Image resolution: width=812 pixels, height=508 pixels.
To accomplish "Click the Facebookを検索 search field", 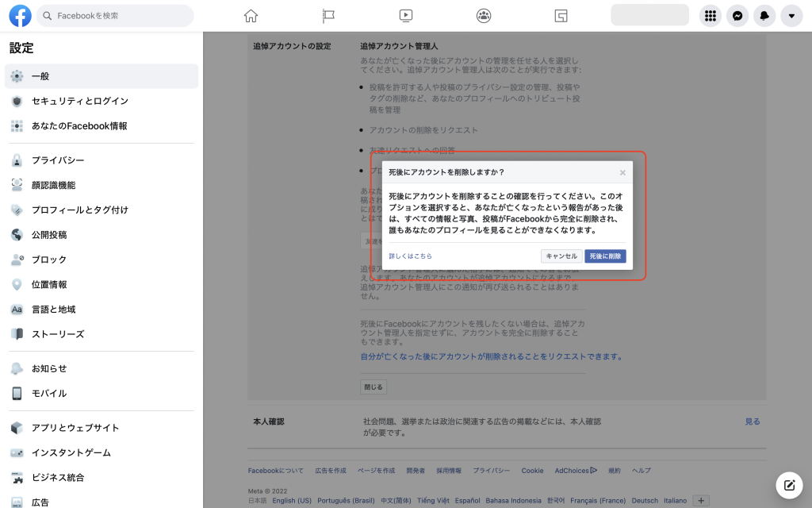I will (115, 16).
